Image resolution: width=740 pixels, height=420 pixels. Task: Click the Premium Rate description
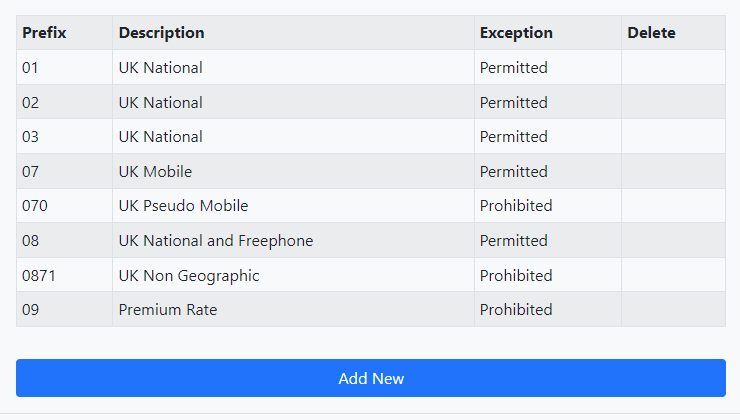pos(168,310)
